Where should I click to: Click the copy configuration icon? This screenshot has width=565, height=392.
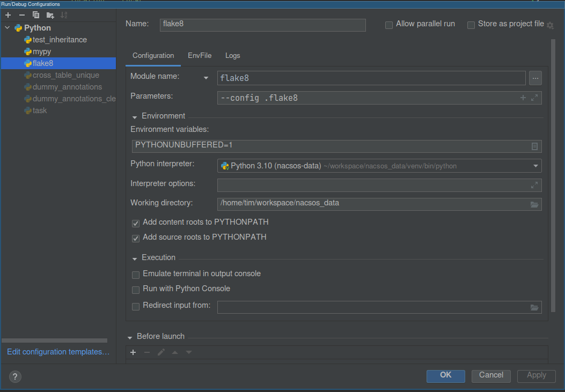tap(36, 15)
